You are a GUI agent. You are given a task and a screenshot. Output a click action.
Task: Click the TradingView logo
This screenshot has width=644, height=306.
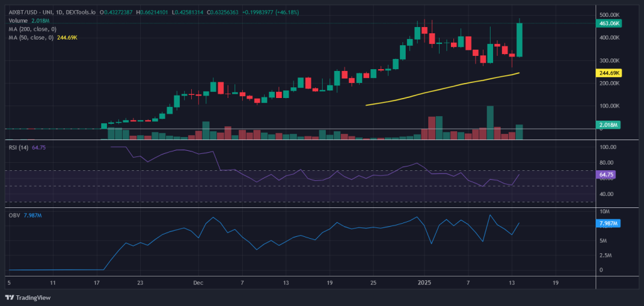(x=28, y=297)
